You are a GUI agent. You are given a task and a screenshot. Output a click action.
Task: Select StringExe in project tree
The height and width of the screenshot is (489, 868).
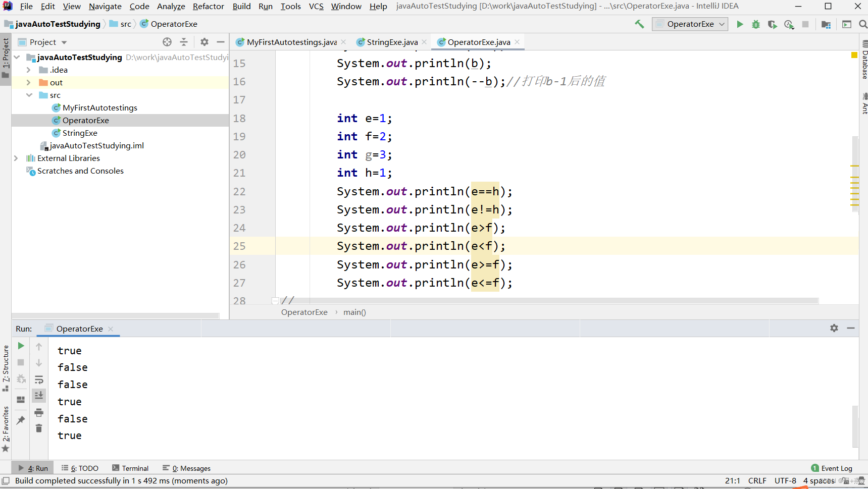click(x=80, y=133)
